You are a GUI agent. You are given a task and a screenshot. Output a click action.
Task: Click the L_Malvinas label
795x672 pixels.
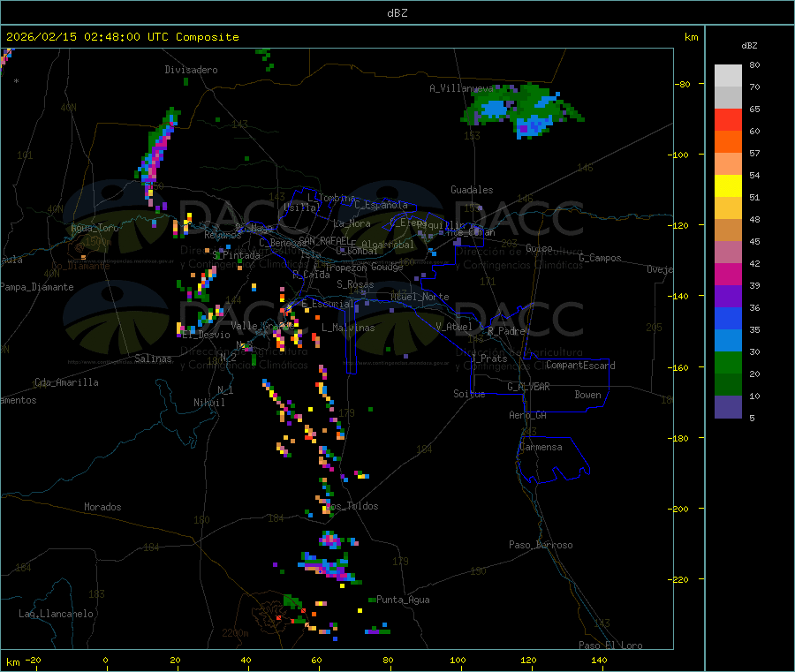[348, 328]
